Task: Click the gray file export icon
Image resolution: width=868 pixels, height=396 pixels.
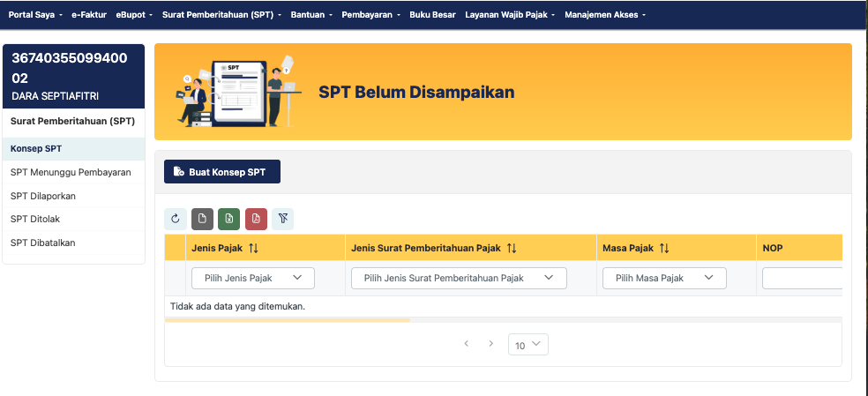Action: (202, 219)
